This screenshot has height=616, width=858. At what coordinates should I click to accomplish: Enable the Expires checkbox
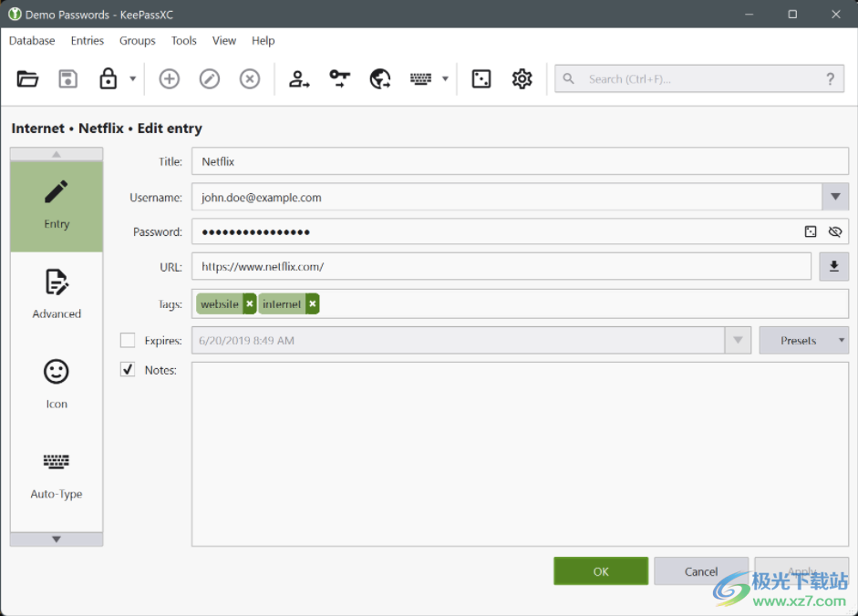coord(128,340)
